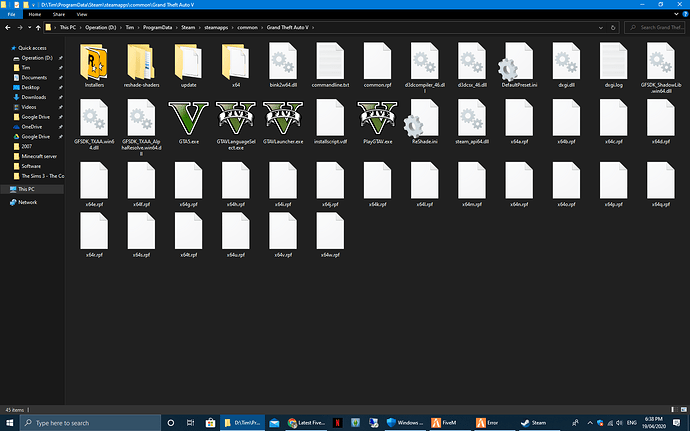Switch to details view layout
This screenshot has width=690, height=431.
point(675,409)
